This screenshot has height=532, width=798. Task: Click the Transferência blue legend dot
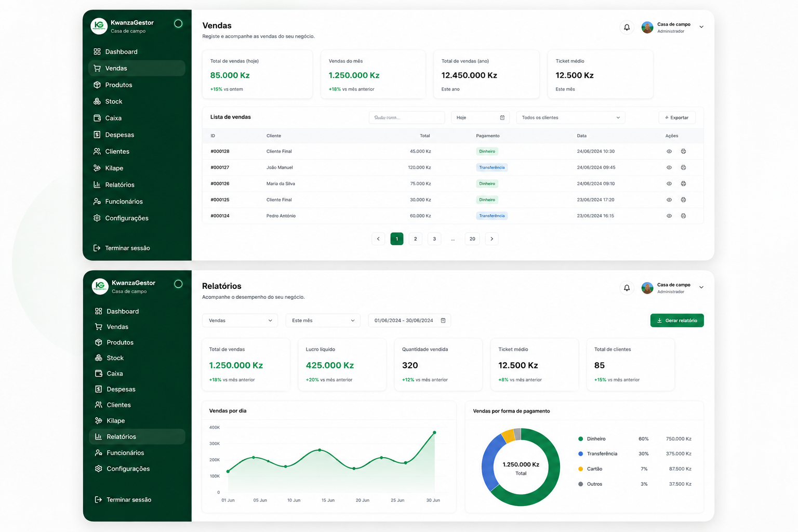coord(580,454)
